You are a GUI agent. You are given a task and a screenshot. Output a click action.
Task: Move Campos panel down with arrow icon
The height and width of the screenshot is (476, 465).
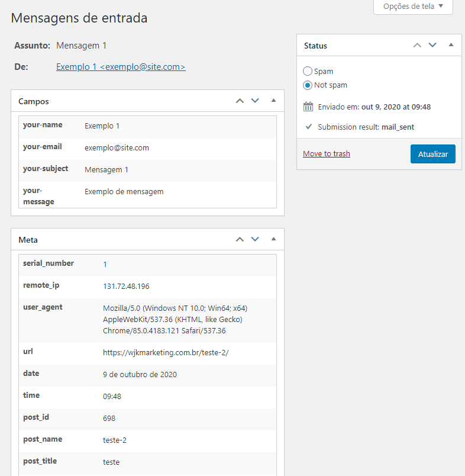pos(255,101)
